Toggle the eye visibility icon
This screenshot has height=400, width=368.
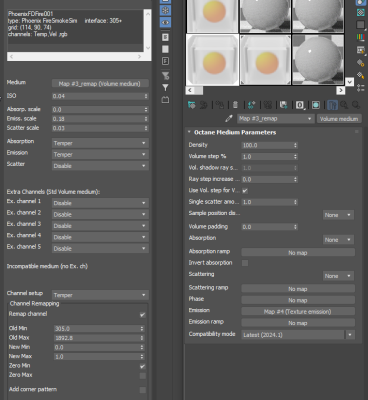(x=165, y=22)
